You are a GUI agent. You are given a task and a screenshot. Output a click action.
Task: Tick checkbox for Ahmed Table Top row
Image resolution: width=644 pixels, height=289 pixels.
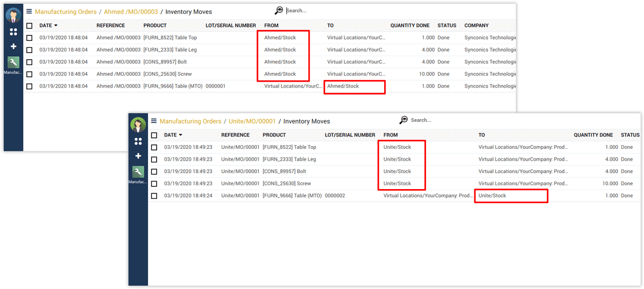pyautogui.click(x=30, y=38)
